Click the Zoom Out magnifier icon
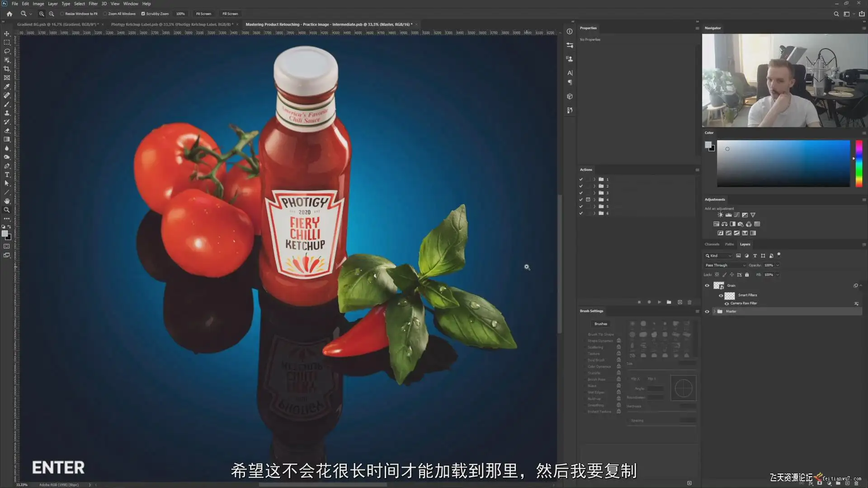Screen dimensions: 868x488 pyautogui.click(x=52, y=14)
